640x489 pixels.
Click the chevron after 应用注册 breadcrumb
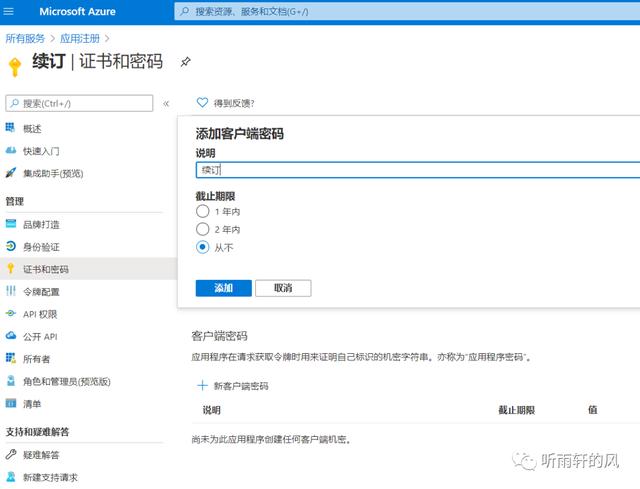point(107,38)
